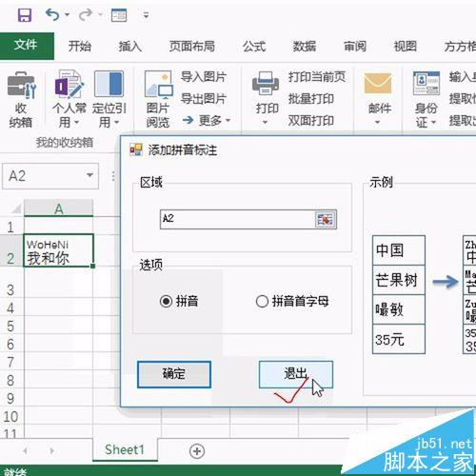
Task: Choose 批量打印
Action: tap(311, 99)
